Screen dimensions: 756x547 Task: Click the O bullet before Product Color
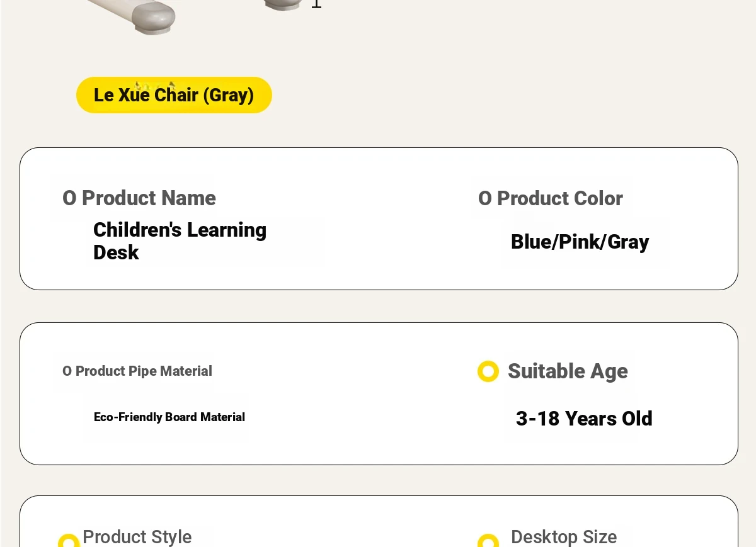(x=484, y=198)
